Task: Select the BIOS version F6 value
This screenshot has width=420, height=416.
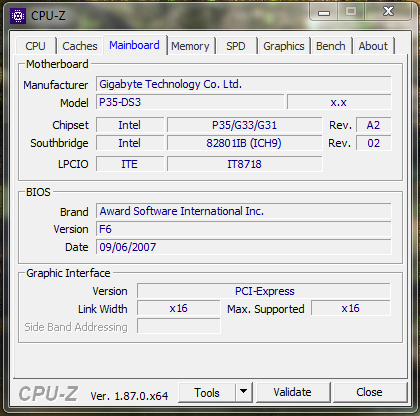Action: click(244, 229)
